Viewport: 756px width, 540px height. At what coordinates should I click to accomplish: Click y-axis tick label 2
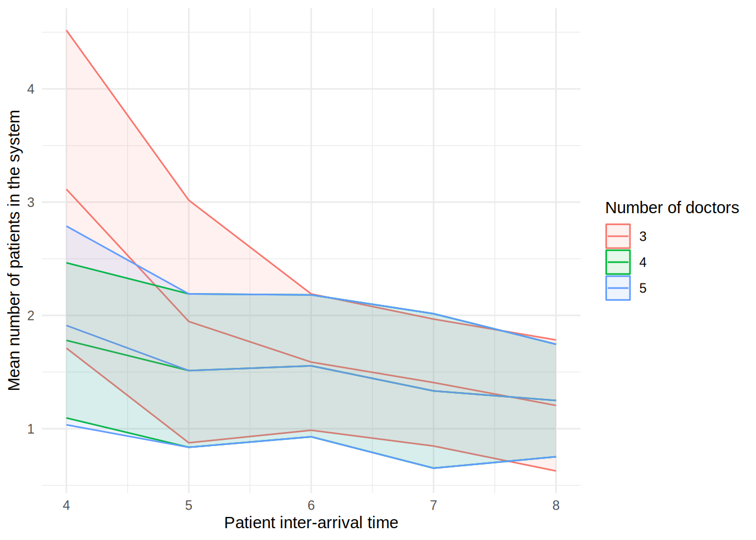coord(31,316)
